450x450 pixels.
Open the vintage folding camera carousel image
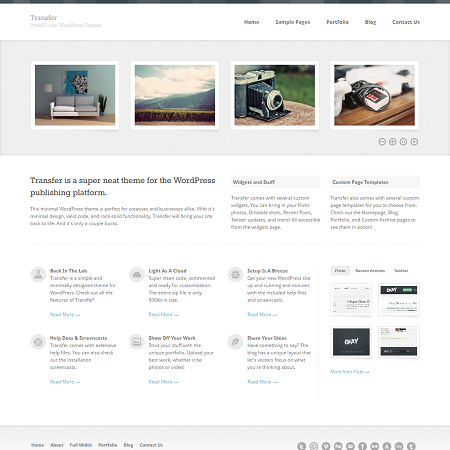tap(275, 95)
